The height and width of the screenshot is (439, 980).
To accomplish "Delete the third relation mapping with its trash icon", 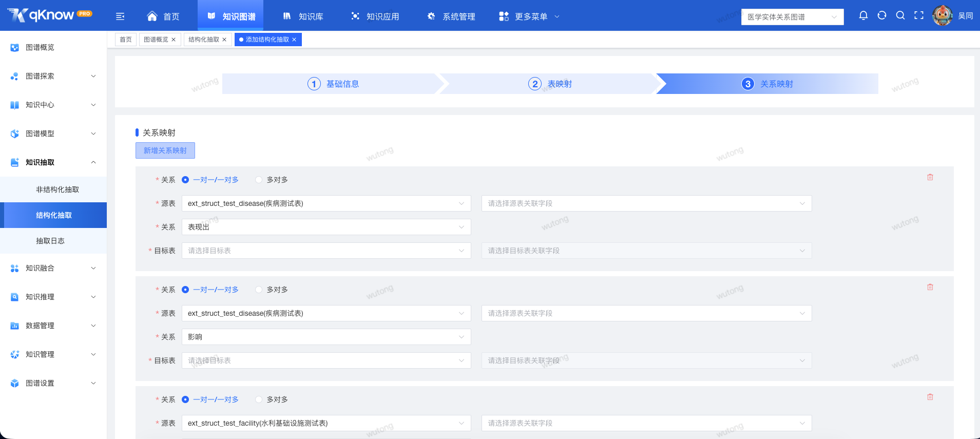I will [x=930, y=397].
